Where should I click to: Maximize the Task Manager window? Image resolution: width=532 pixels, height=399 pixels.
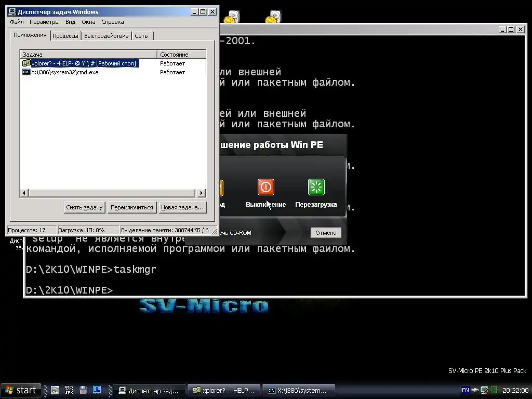pos(203,12)
